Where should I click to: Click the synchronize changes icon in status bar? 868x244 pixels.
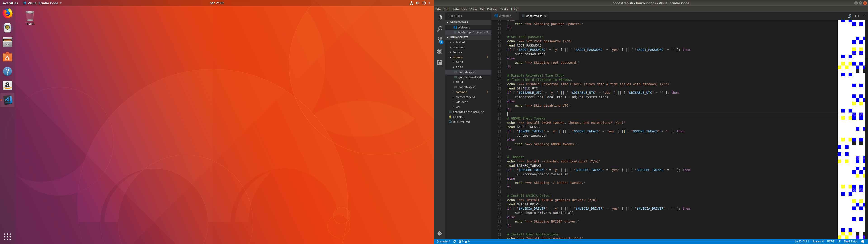click(454, 241)
